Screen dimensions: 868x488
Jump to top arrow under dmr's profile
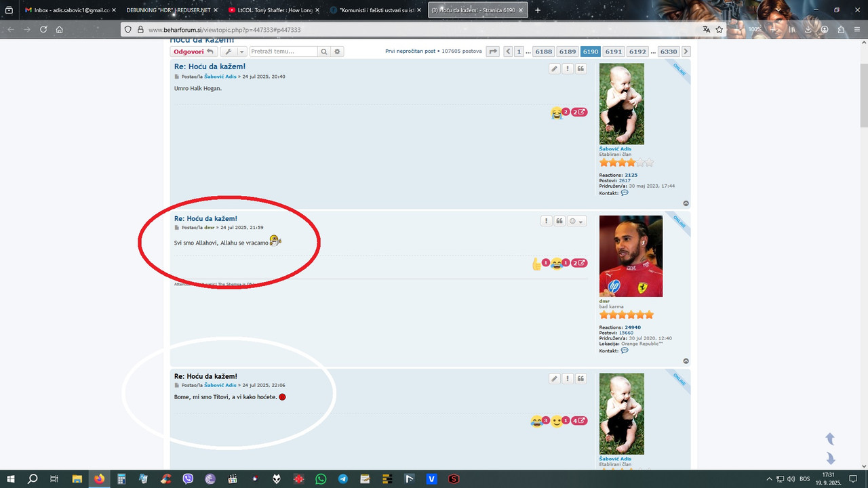tap(686, 361)
